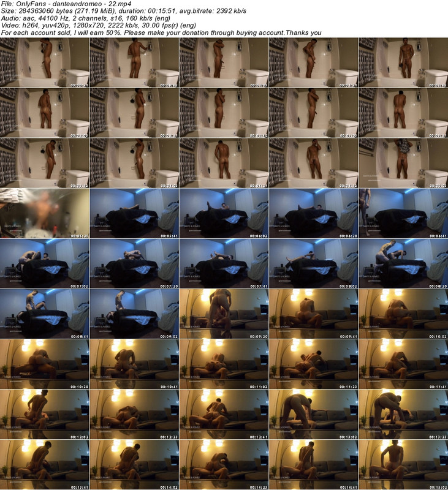448x490 pixels.
Task: Open the thumbnail at 00:06:41
Action: (x=403, y=213)
